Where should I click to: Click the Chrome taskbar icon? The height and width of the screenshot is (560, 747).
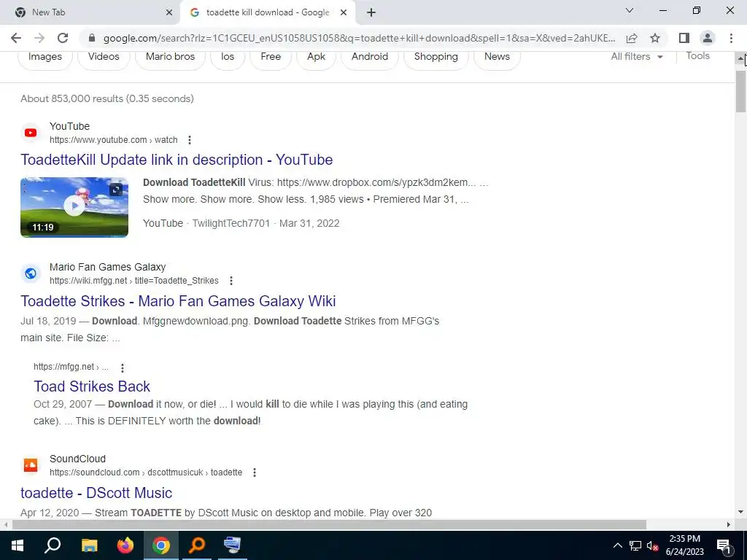[161, 545]
